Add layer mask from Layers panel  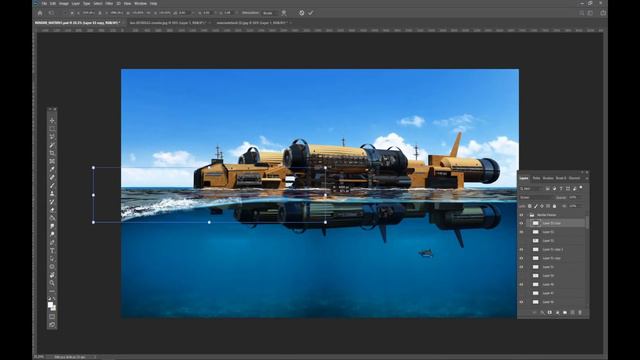[550, 312]
